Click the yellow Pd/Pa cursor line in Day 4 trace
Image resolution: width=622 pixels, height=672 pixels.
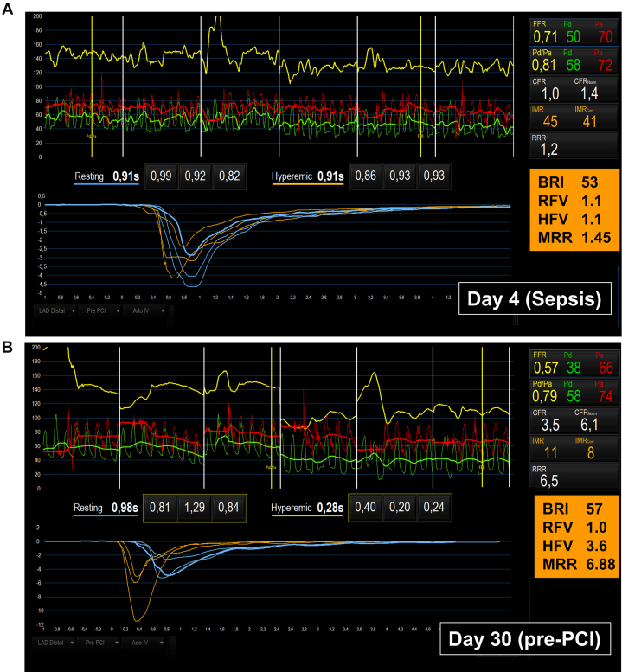pos(92,86)
